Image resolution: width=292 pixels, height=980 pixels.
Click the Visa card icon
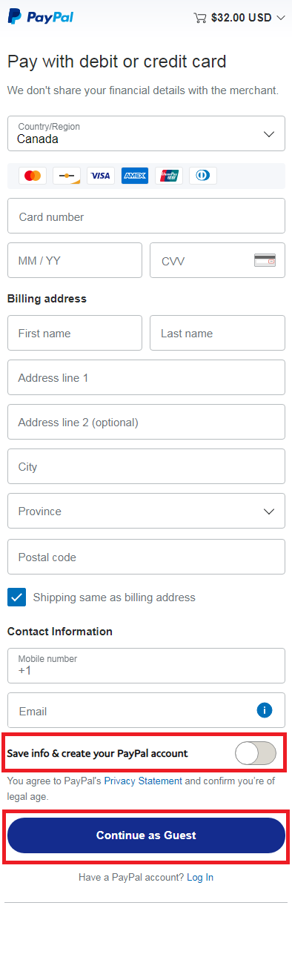click(101, 176)
